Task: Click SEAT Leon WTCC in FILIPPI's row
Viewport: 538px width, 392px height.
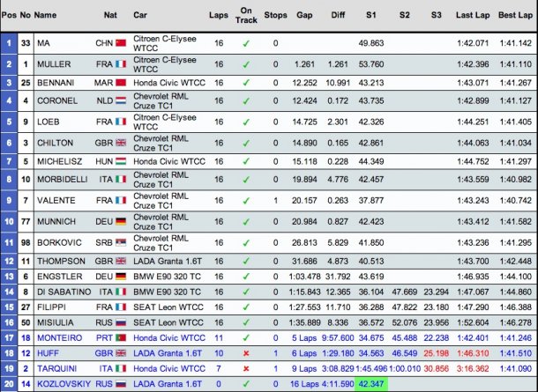Action: (168, 307)
